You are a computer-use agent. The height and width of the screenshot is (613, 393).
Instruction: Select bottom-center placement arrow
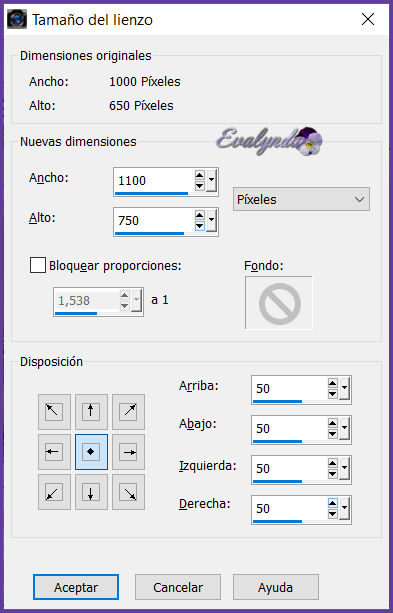pos(91,492)
